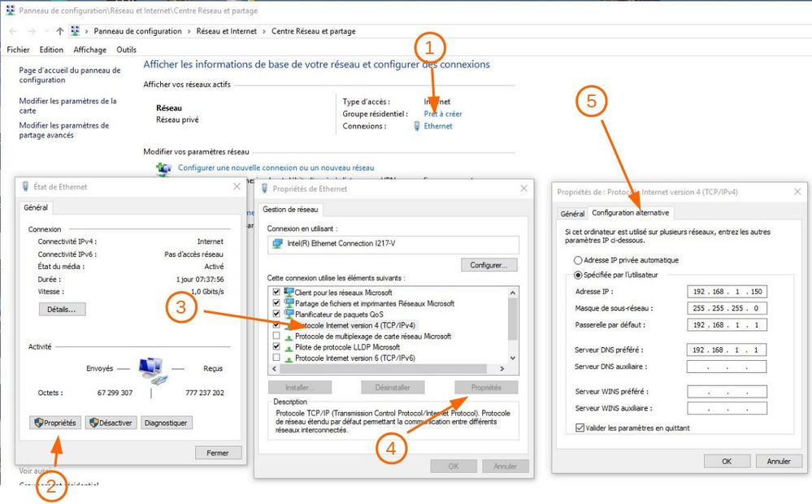
Task: Click the Partage de fichiers et imprimantes icon
Action: coord(289,303)
